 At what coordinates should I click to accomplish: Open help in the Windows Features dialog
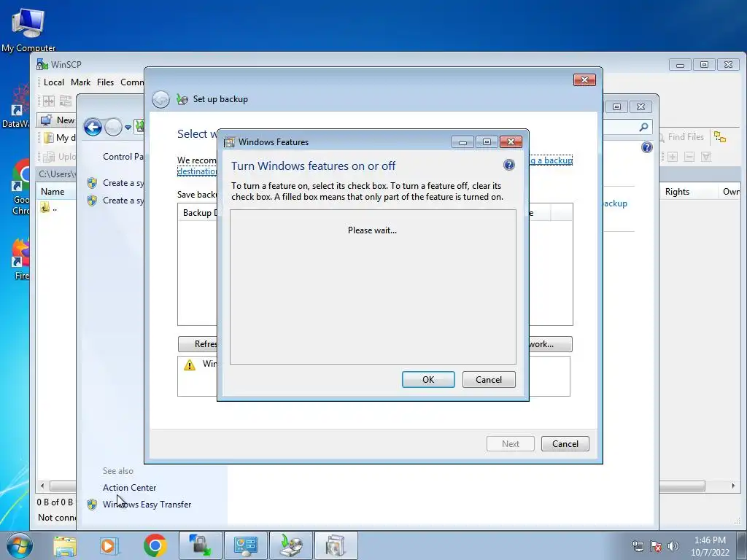pos(508,165)
